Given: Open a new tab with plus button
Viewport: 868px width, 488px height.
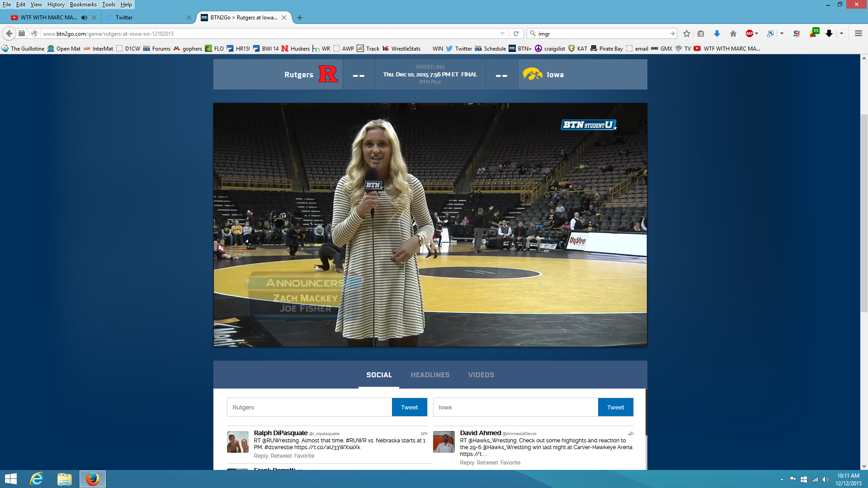Looking at the screenshot, I should point(300,18).
